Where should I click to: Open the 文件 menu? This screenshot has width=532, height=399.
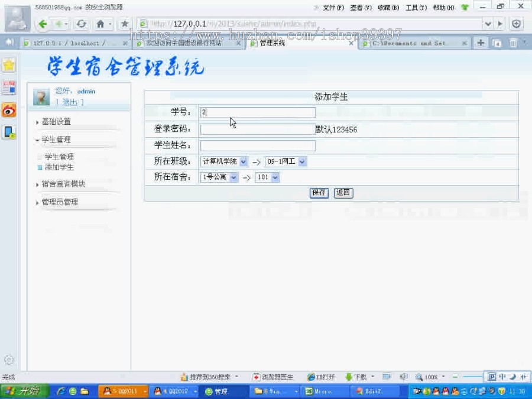[x=333, y=8]
